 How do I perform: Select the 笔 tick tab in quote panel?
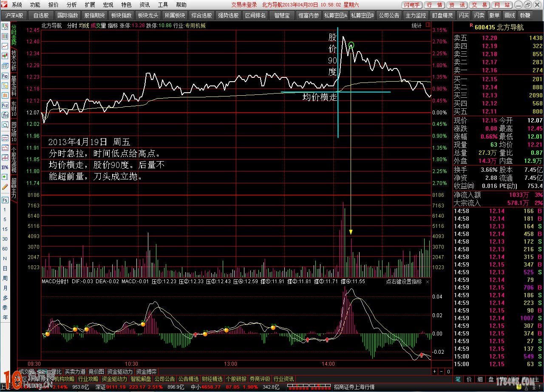tap(458, 379)
